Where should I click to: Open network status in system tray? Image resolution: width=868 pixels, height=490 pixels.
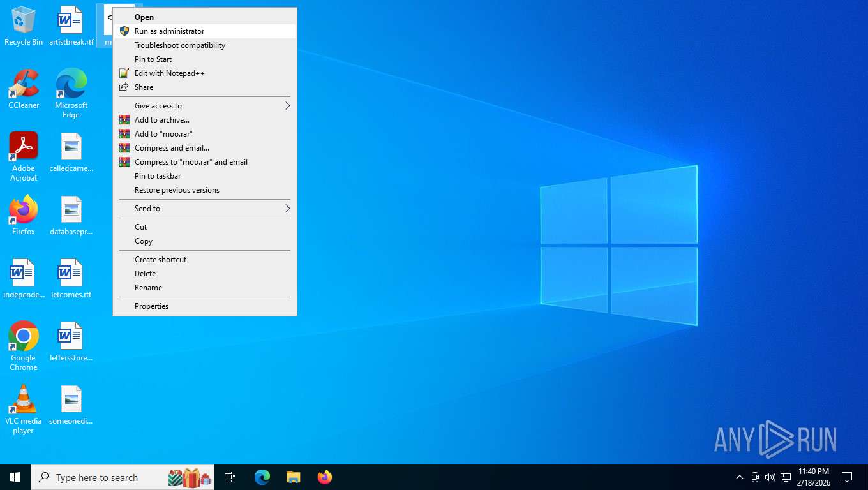click(786, 477)
